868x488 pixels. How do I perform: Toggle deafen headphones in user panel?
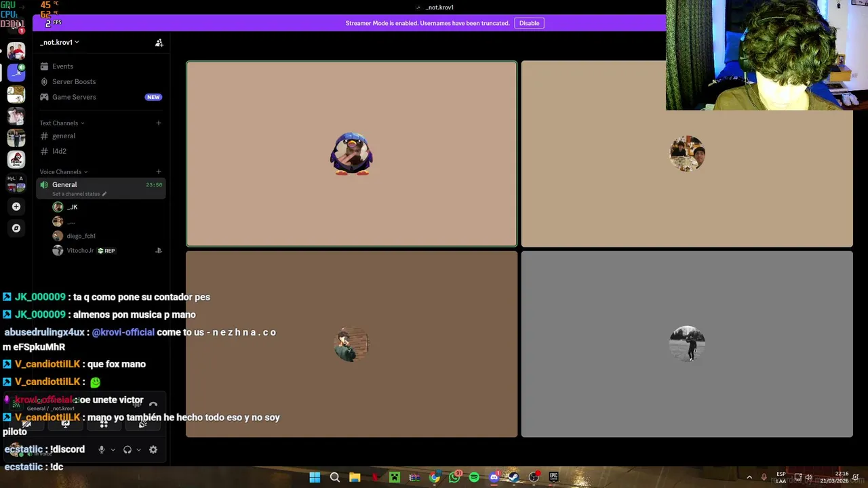click(x=127, y=449)
